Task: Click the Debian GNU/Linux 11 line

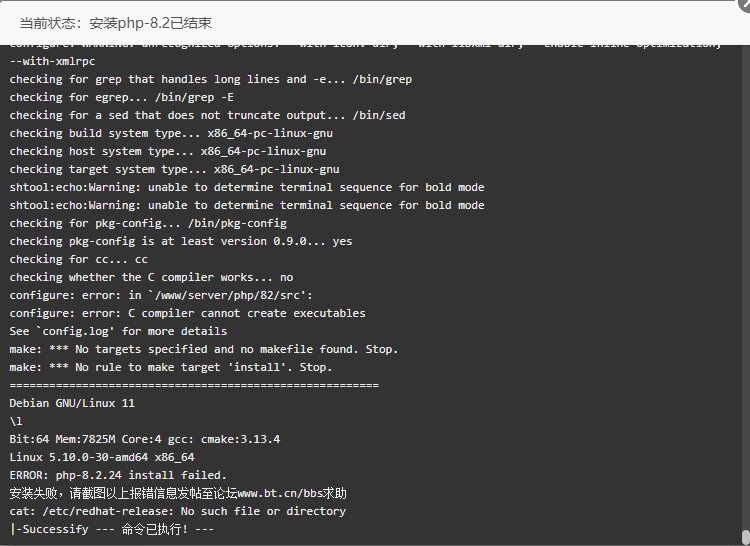Action: pos(72,403)
